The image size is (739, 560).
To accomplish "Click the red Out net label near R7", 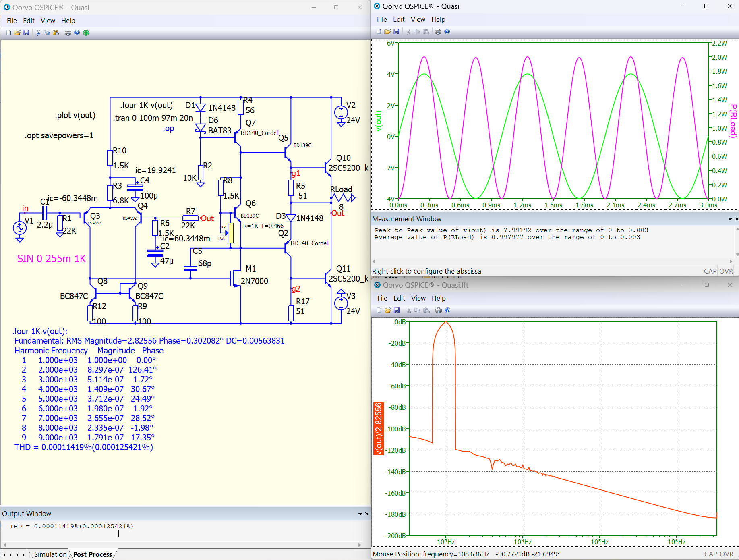I will (x=207, y=218).
